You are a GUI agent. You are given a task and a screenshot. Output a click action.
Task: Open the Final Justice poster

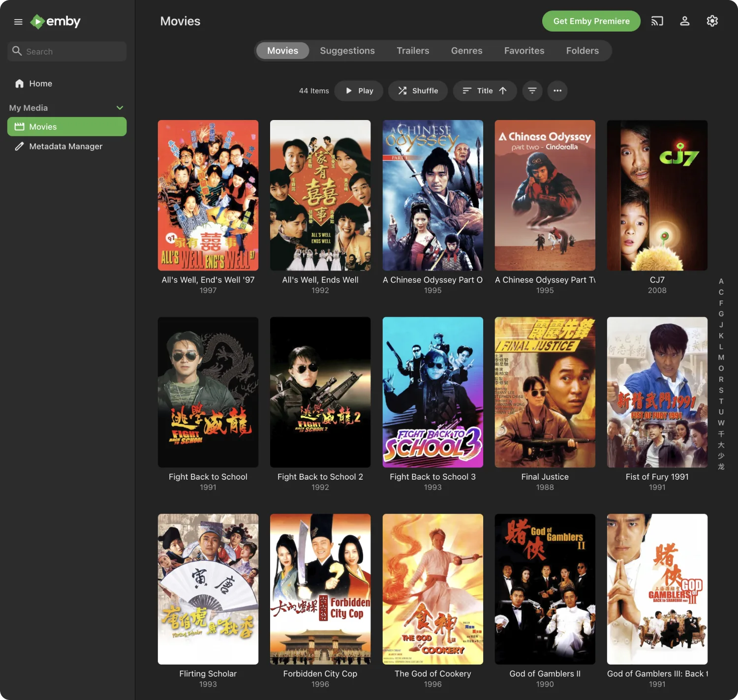tap(545, 392)
